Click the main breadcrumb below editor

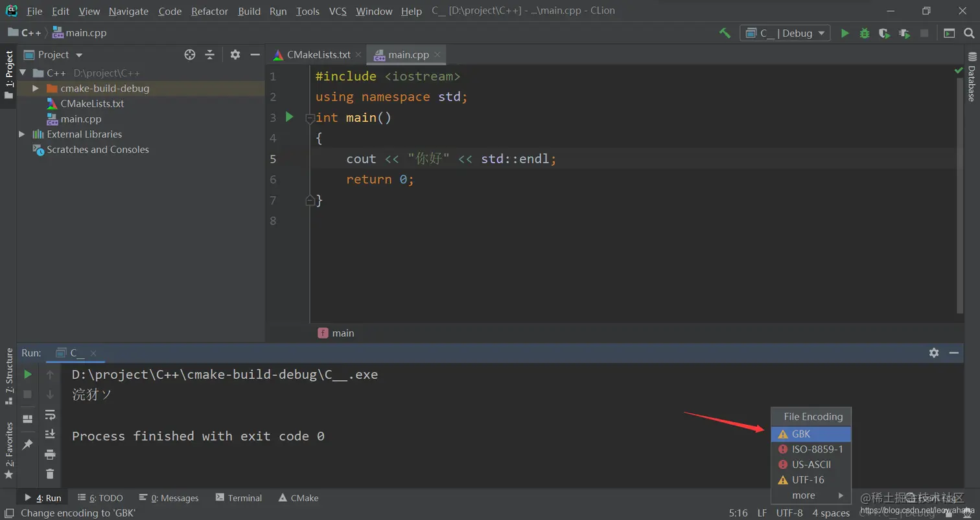click(x=336, y=333)
